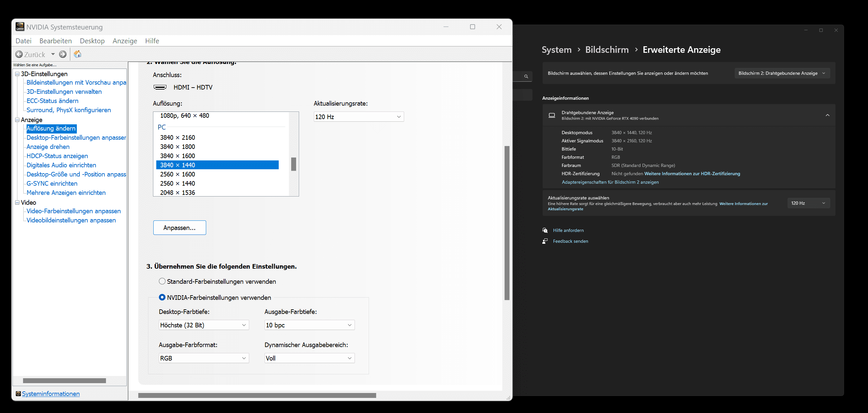This screenshot has width=868, height=413.
Task: Open the Bearbeiten menu
Action: [55, 41]
